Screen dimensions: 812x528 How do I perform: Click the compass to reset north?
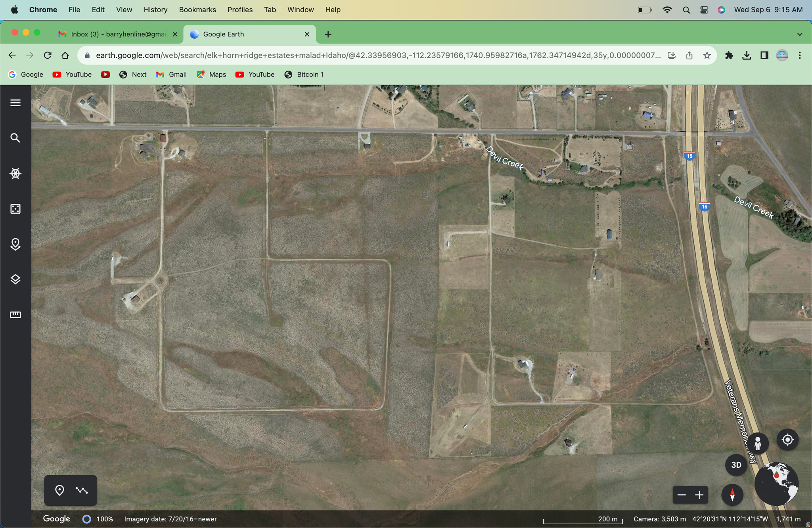[x=732, y=495]
